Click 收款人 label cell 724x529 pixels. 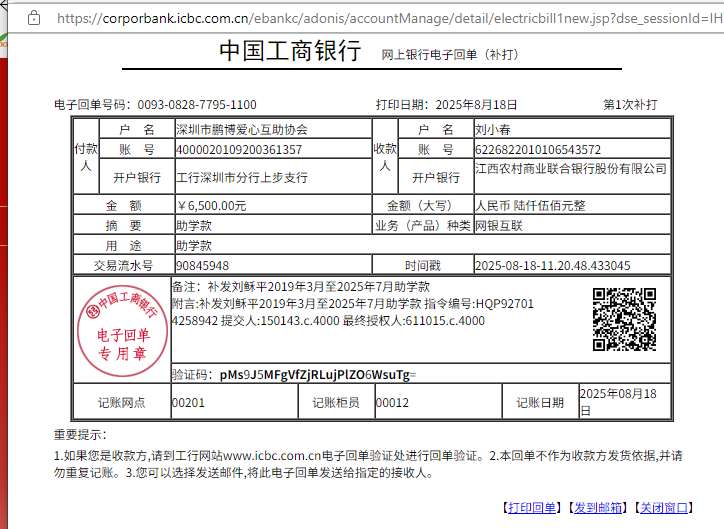point(385,157)
